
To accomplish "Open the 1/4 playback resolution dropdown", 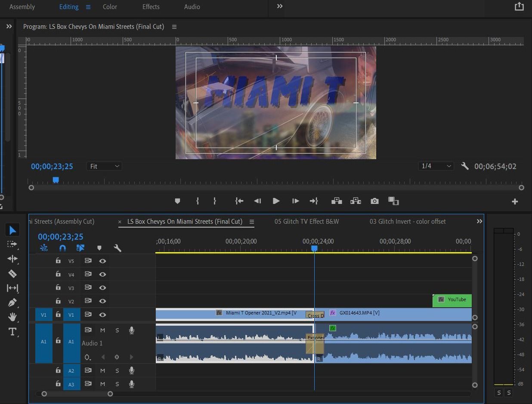I will (x=436, y=166).
